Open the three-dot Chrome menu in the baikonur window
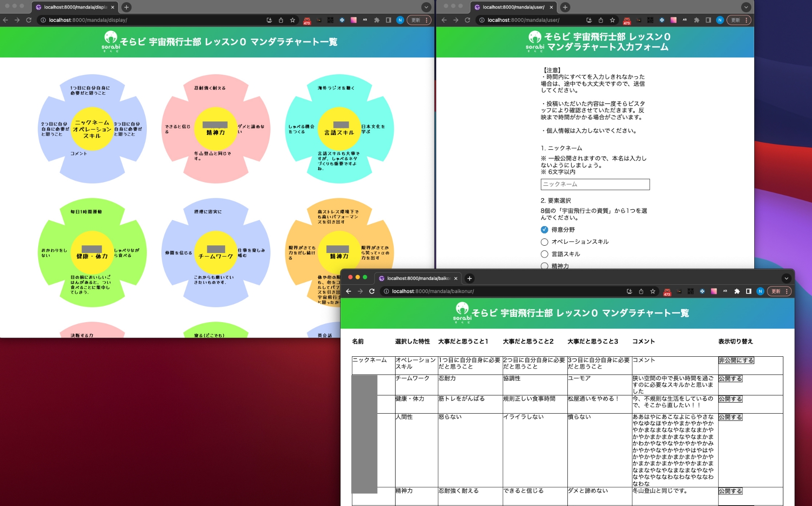This screenshot has height=506, width=812. 787,291
